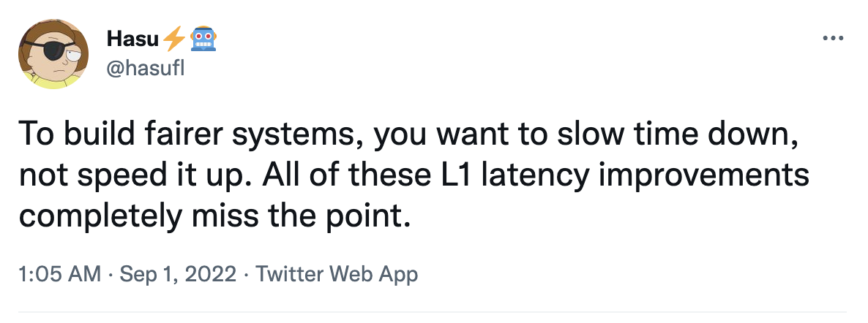Open the "Twitter Web App" source link

tap(337, 274)
